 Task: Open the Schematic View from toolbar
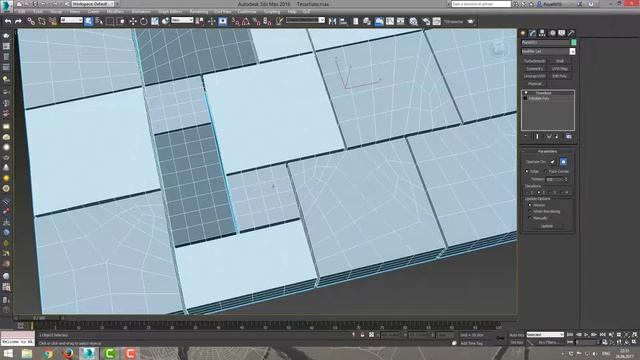(401, 21)
